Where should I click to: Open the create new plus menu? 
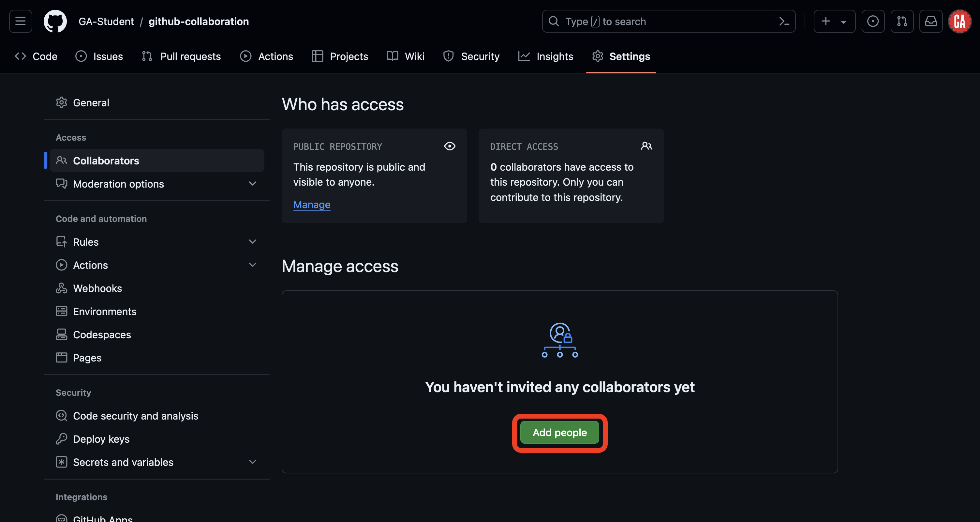tap(834, 21)
